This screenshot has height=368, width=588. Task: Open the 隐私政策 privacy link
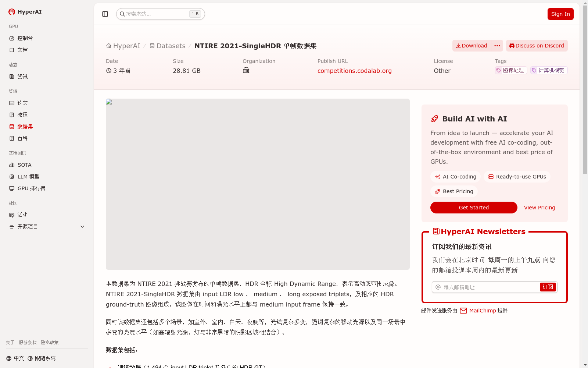tap(50, 342)
